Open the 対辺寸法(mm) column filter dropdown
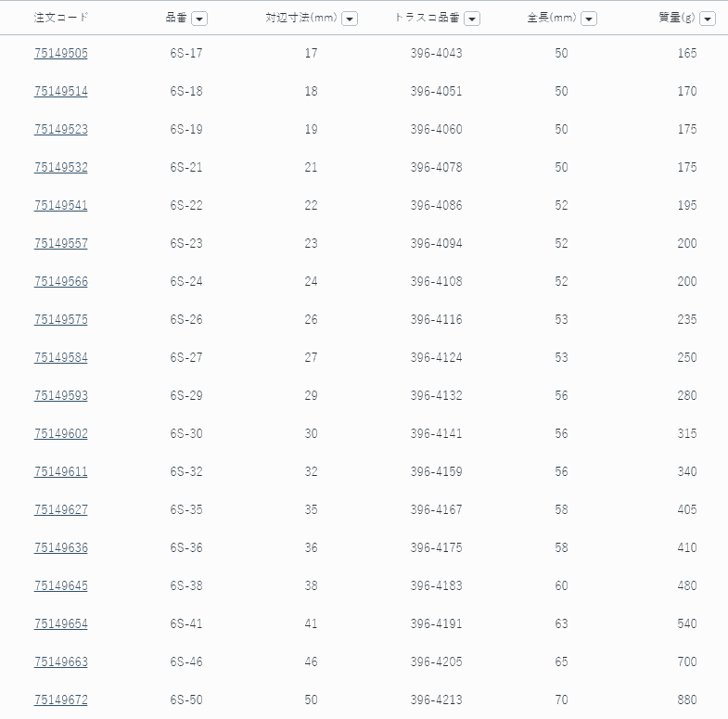 click(x=350, y=19)
